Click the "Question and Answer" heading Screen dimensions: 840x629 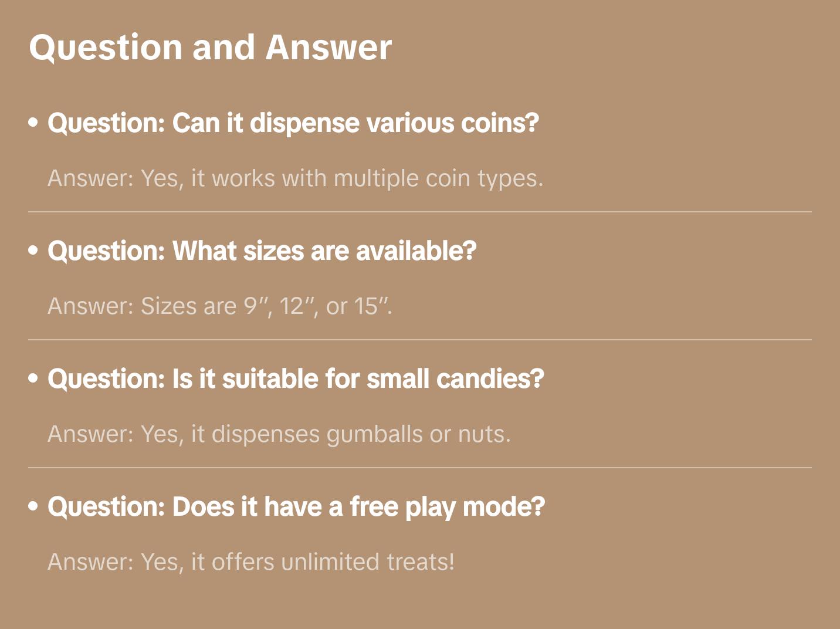pos(210,47)
